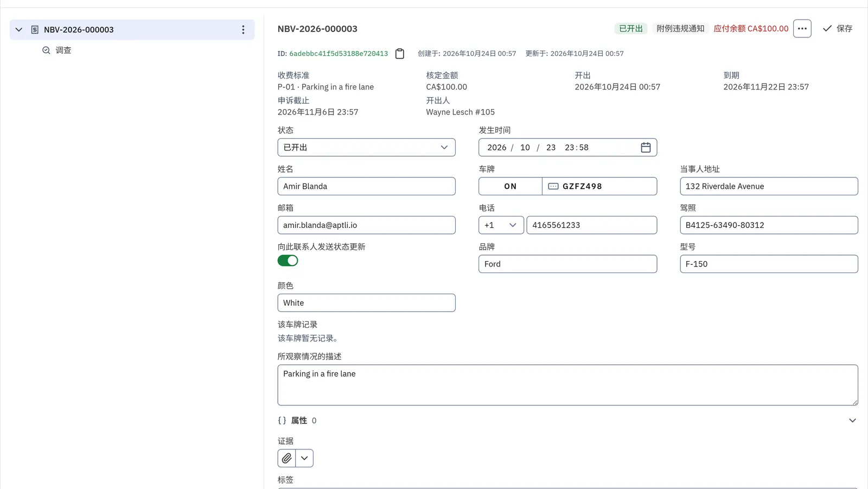Image resolution: width=868 pixels, height=489 pixels.
Task: Open the calendar picker for 发生时间
Action: pyautogui.click(x=646, y=148)
